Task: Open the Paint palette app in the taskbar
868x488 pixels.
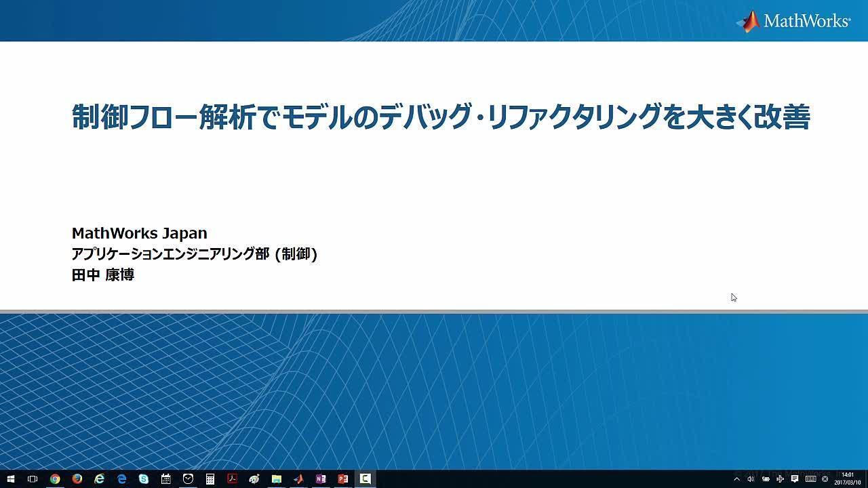Action: click(254, 479)
